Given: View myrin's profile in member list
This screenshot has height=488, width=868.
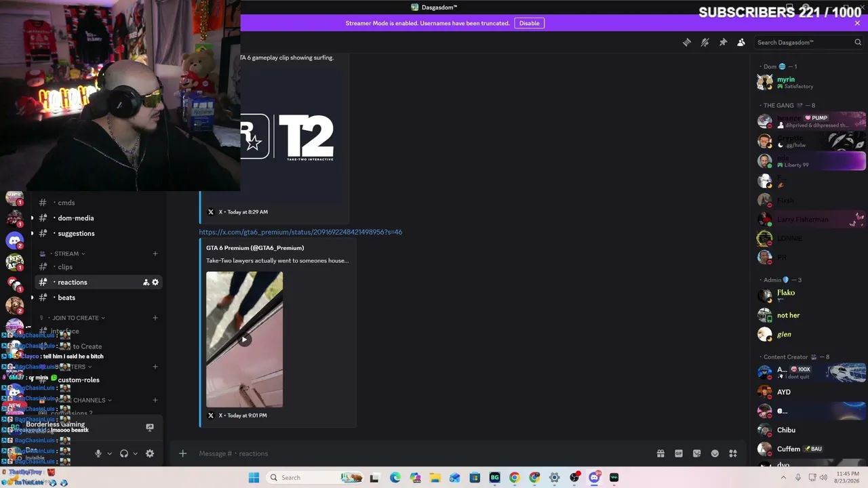Looking at the screenshot, I should pos(811,82).
